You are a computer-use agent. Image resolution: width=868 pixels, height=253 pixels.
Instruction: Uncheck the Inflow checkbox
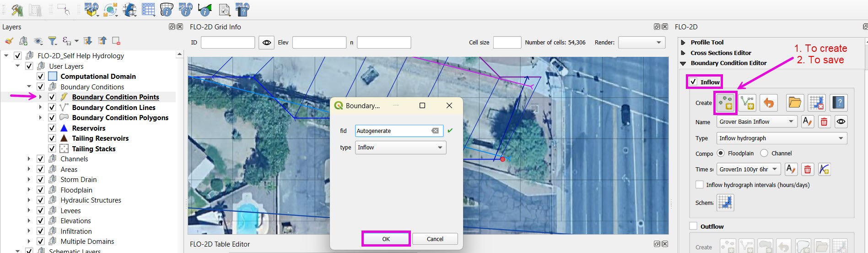[x=694, y=82]
